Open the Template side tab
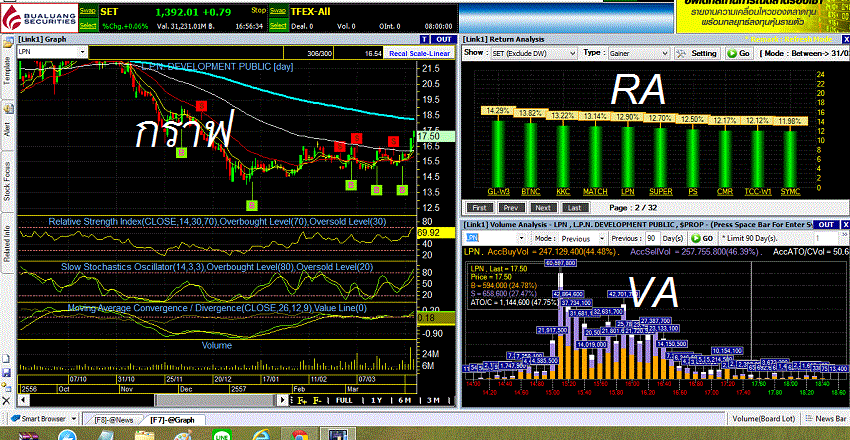850x440 pixels. tap(8, 69)
